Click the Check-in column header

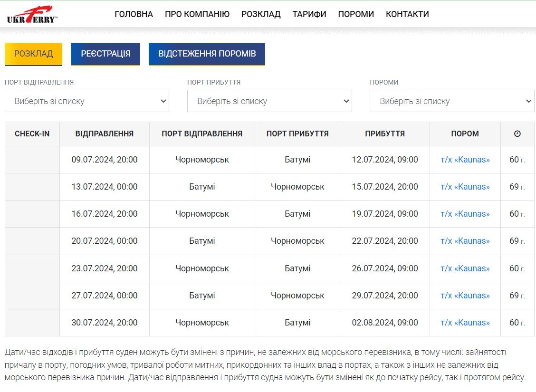32,134
